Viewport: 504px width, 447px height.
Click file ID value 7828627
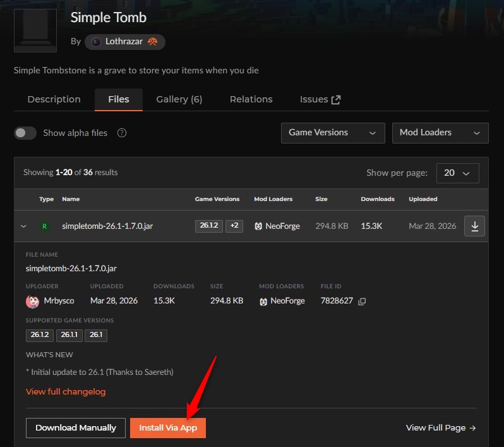pos(337,301)
